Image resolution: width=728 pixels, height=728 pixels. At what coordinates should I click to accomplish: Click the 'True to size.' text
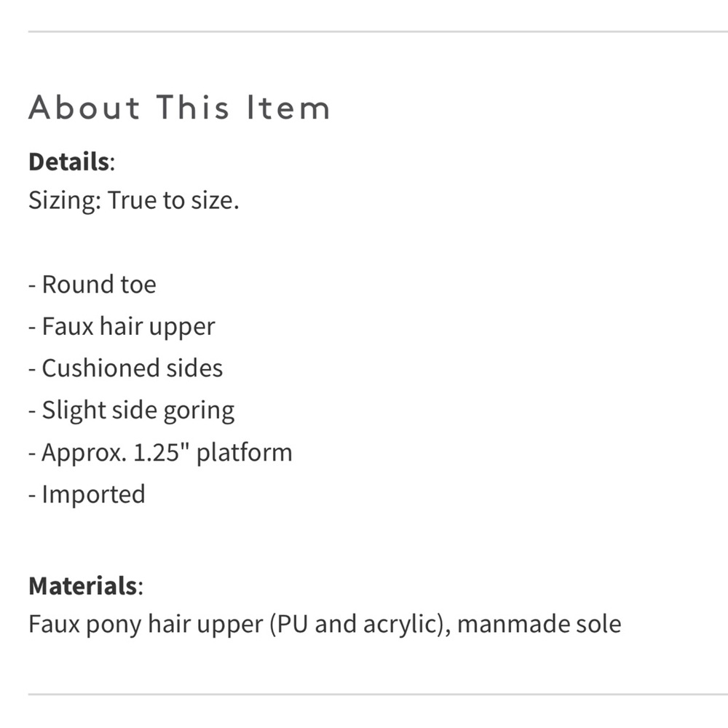coord(173,201)
